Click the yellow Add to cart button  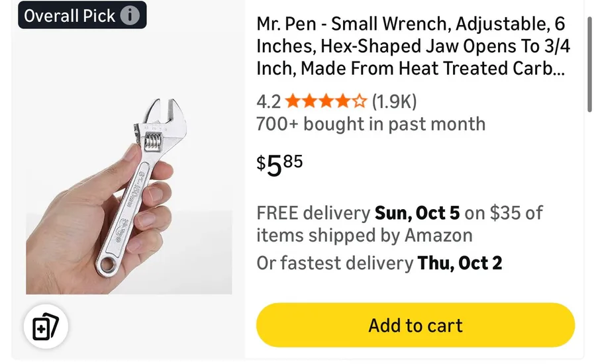415,325
